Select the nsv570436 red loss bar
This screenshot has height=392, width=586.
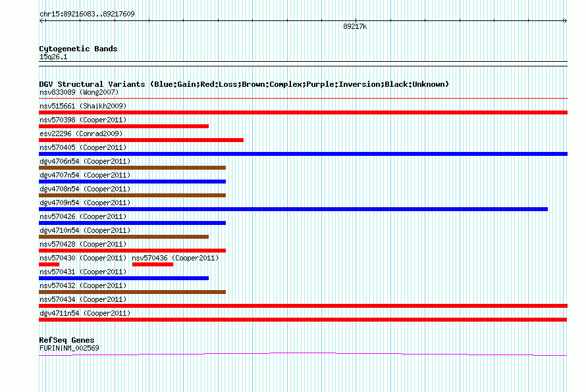click(x=153, y=264)
